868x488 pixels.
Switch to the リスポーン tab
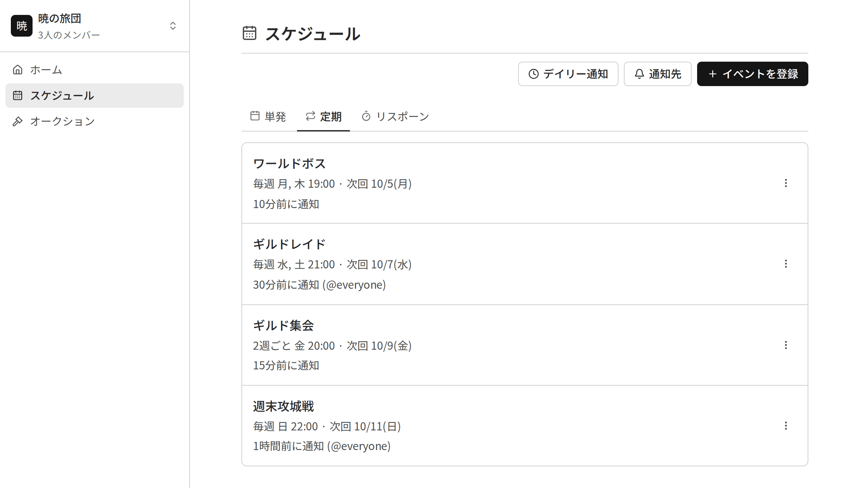pyautogui.click(x=395, y=117)
